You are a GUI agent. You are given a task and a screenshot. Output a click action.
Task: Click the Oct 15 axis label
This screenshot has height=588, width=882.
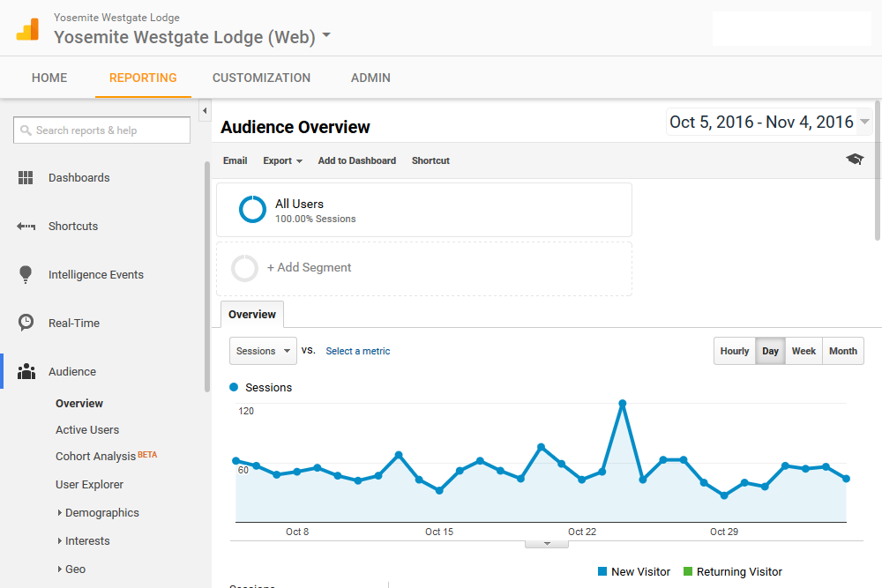(439, 532)
